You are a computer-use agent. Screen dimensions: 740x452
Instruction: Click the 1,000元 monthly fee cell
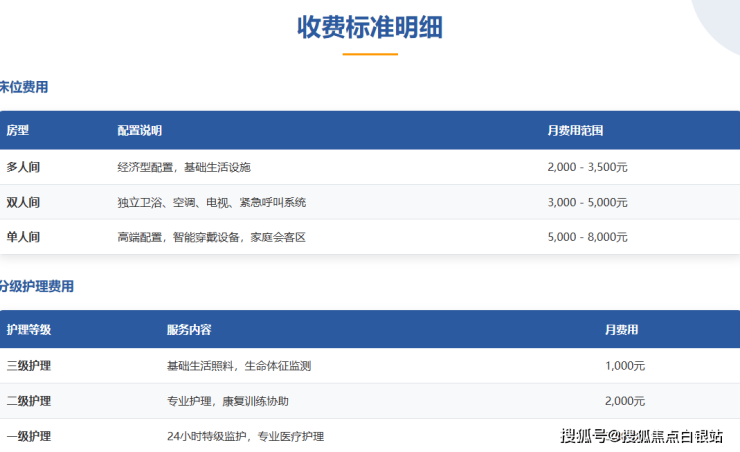click(x=624, y=366)
